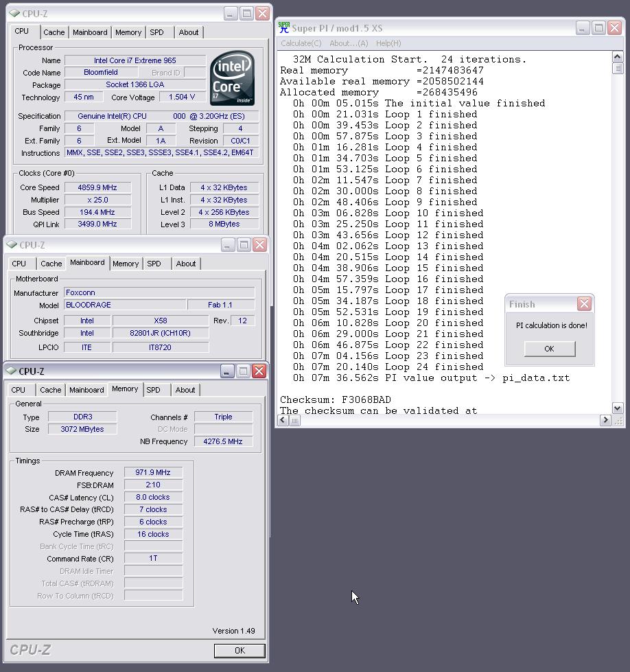This screenshot has width=630, height=672.
Task: Close the CPU-Z Mainboard window
Action: pyautogui.click(x=259, y=245)
